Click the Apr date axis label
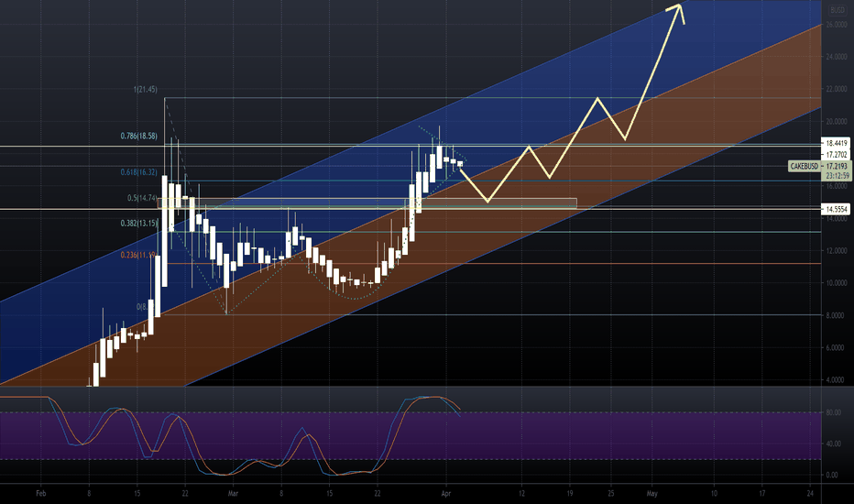 click(x=446, y=494)
